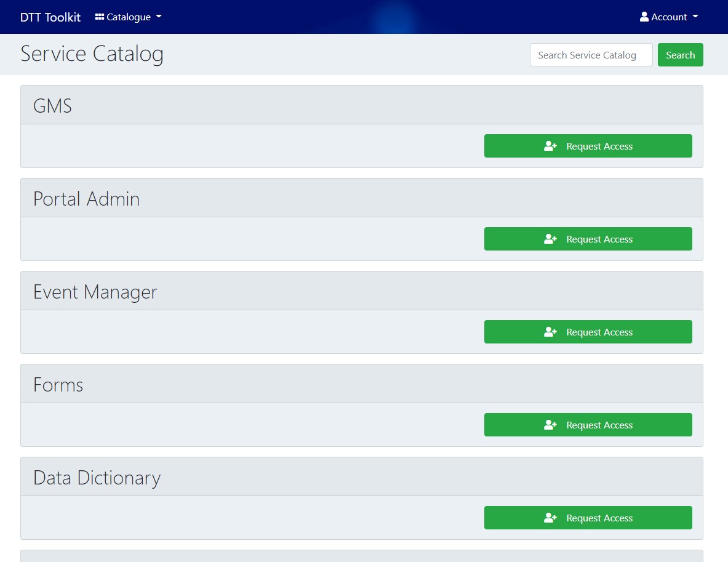Expand the Account dropdown menu
The image size is (728, 562).
click(x=669, y=17)
